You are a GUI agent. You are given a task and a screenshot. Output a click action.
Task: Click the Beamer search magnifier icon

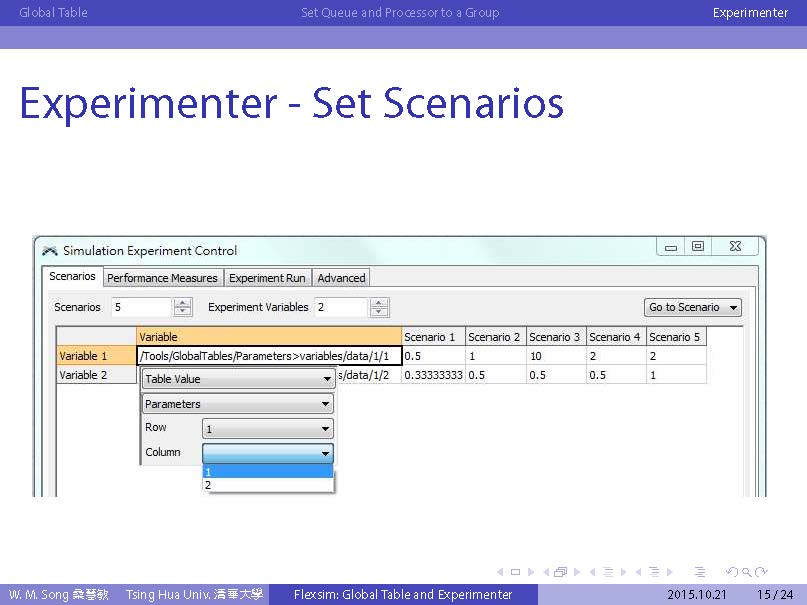746,572
